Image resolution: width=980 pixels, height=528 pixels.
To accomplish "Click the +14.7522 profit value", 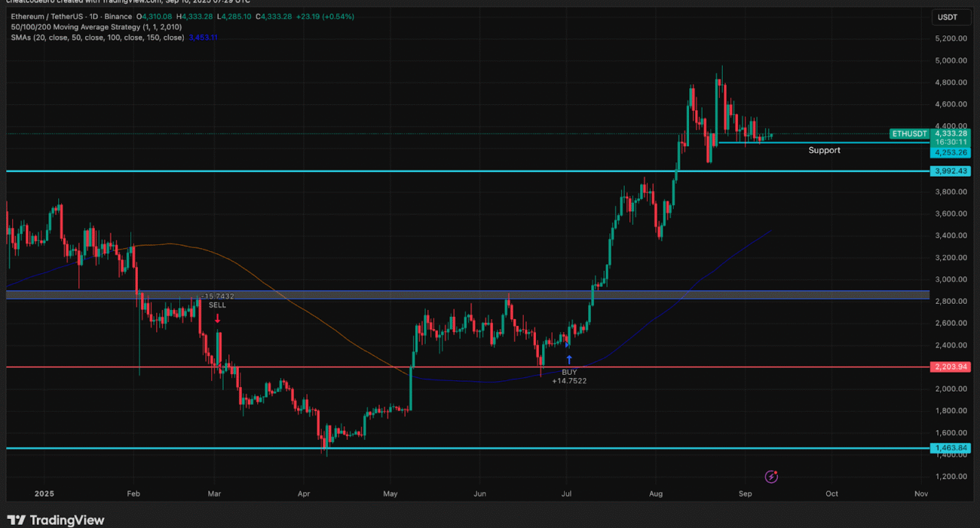I will pos(569,381).
